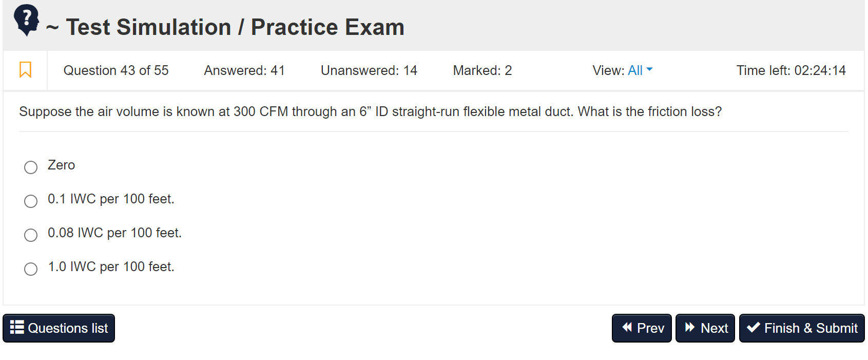Click the Unanswered: 14 counter
This screenshot has height=360, width=868.
pyautogui.click(x=369, y=70)
